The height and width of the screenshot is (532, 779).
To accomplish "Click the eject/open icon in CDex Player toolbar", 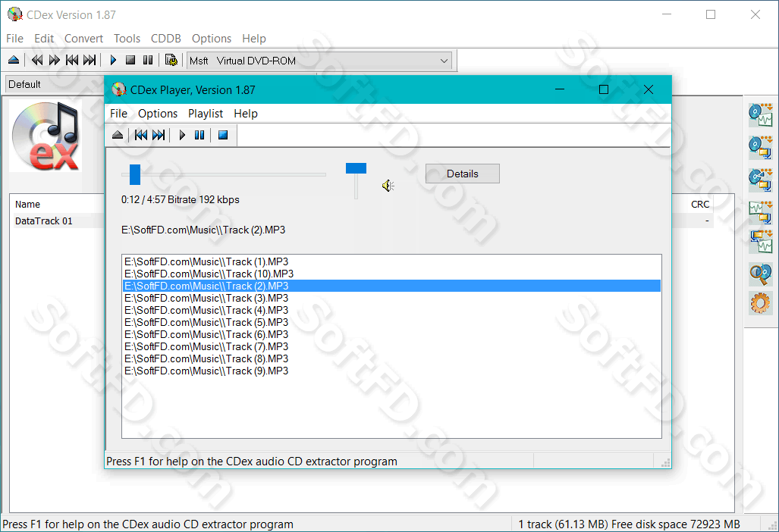I will click(x=118, y=135).
